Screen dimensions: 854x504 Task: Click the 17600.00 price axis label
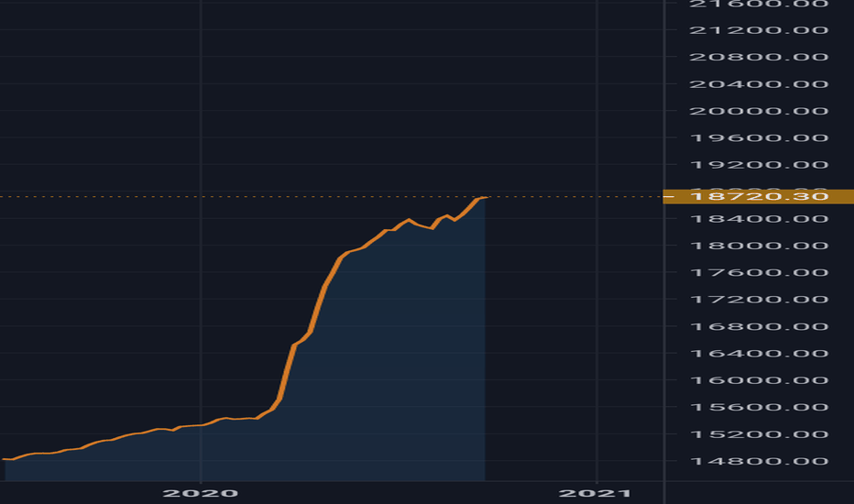(x=759, y=272)
